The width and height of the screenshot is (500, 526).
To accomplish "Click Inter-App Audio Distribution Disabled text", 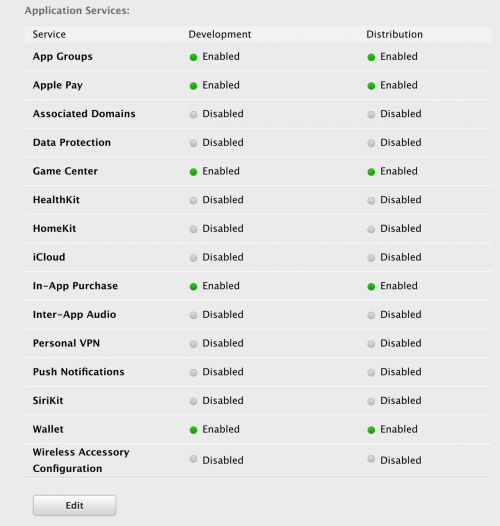I will point(401,315).
